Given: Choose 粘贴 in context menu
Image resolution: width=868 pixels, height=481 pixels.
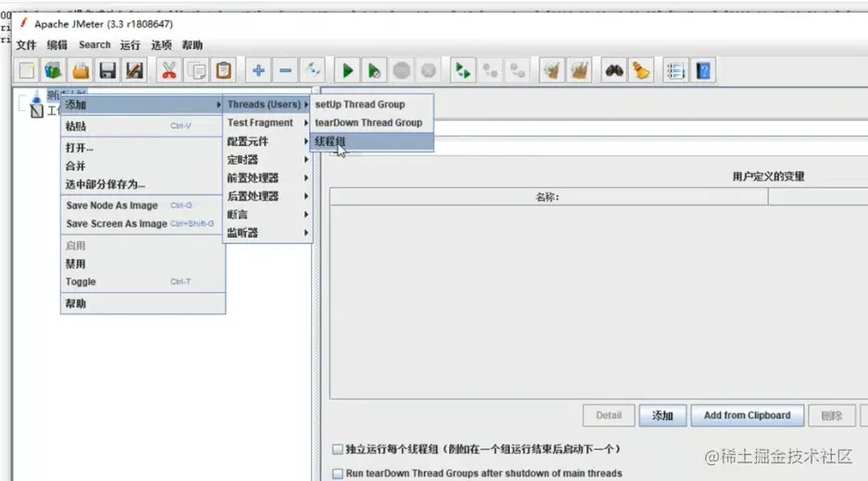Looking at the screenshot, I should 143,126.
